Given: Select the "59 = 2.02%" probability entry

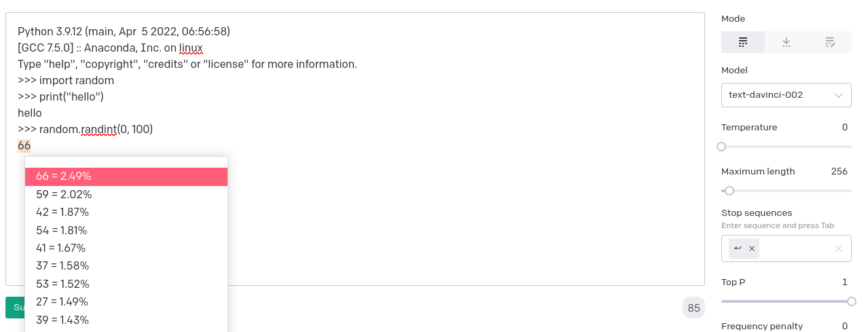Looking at the screenshot, I should tap(126, 194).
